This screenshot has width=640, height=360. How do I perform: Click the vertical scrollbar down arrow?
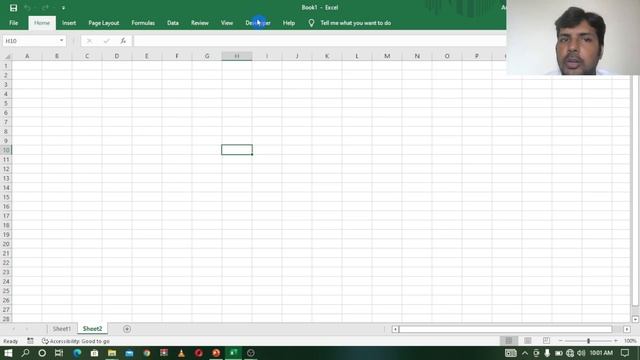(635, 319)
